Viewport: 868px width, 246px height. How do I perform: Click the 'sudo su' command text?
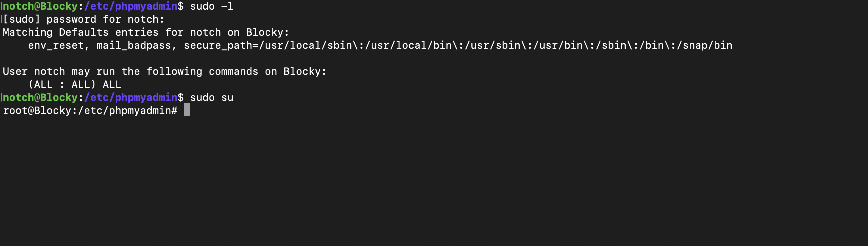[x=211, y=97]
